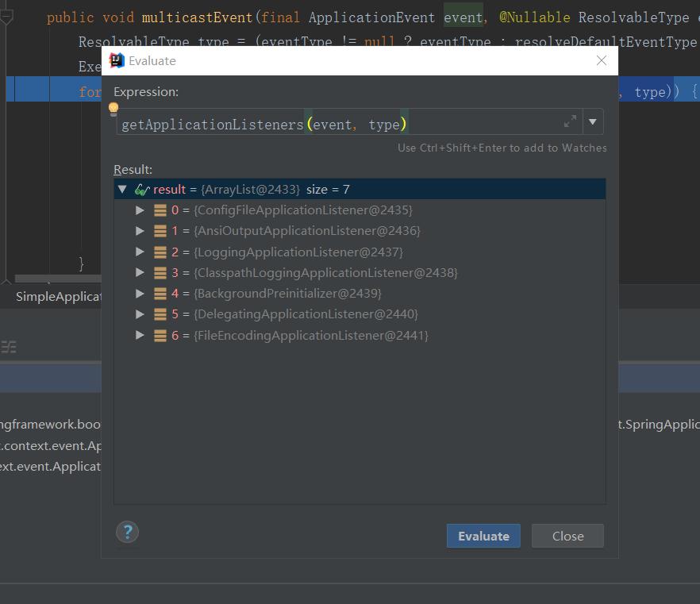
Task: Click list icon of element 0
Action: coord(160,210)
